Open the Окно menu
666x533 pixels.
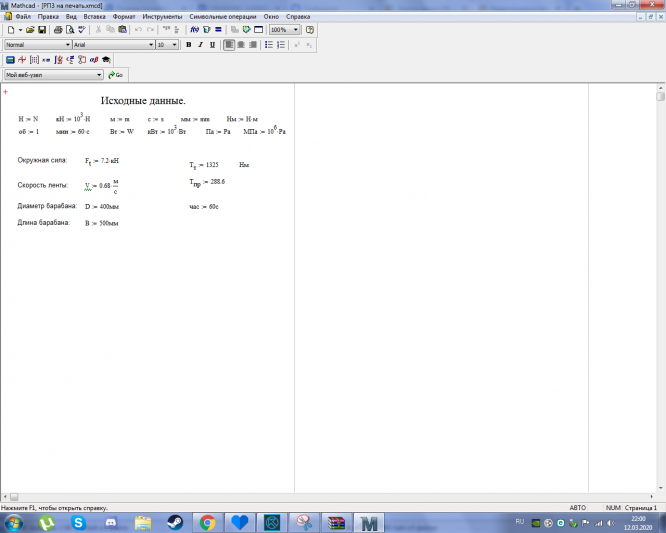click(x=271, y=17)
